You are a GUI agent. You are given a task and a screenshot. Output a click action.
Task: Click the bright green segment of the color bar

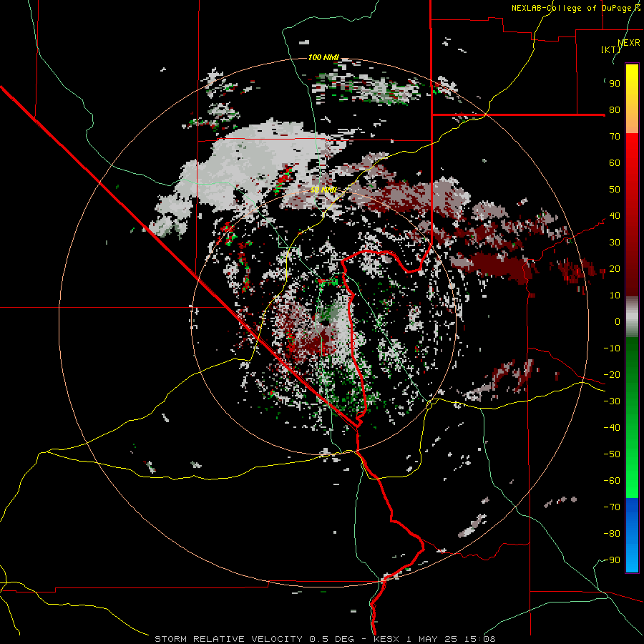[x=632, y=472]
